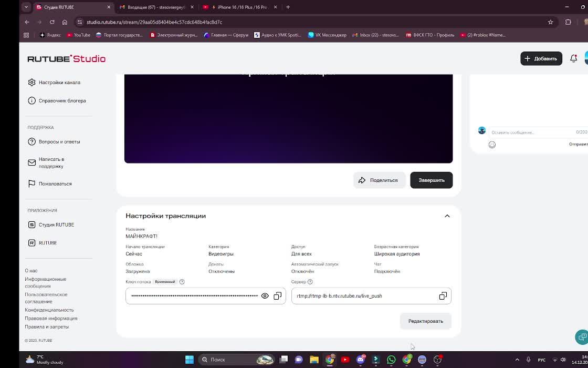Screen dimensions: 588x368
Task: Open Пользовательское соглашение link
Action: click(x=46, y=298)
